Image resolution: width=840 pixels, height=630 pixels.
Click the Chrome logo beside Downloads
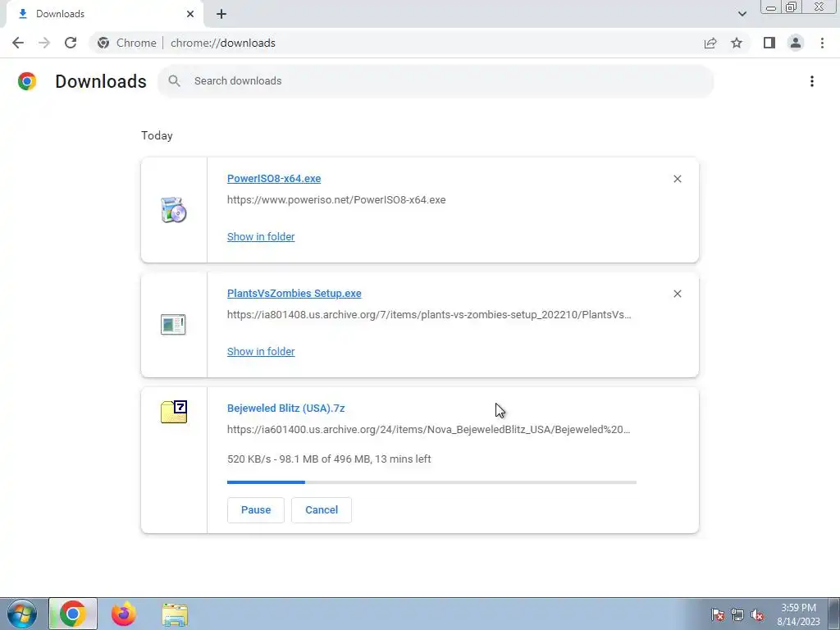(27, 81)
